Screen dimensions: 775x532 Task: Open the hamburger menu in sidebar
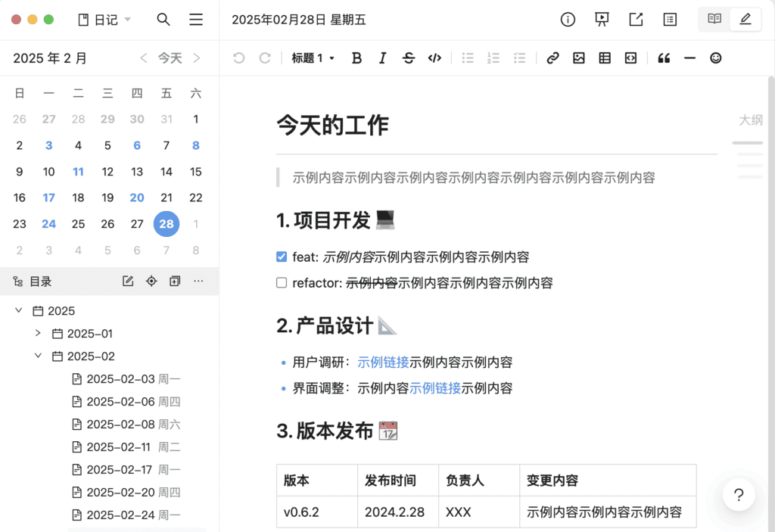point(195,20)
